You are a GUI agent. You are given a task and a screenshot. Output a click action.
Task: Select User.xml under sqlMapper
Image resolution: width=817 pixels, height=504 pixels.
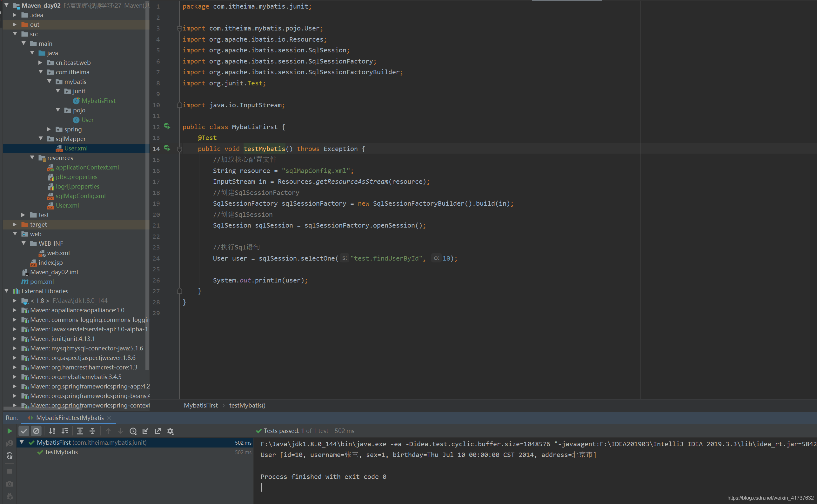click(x=76, y=148)
